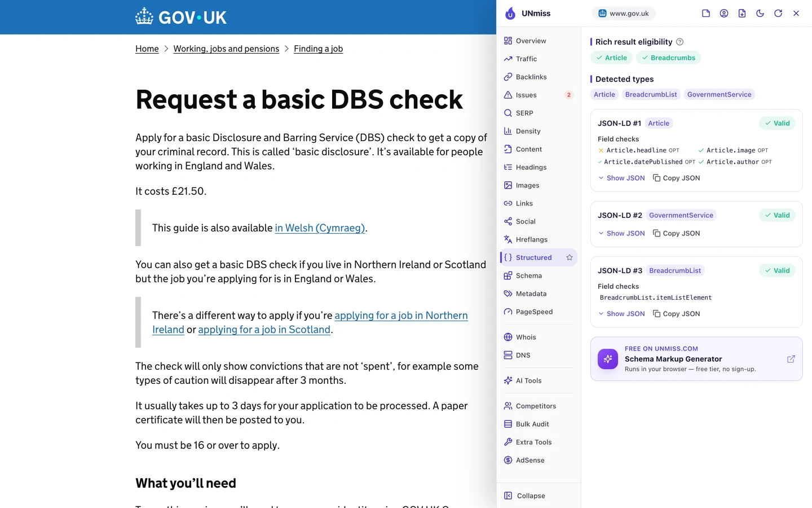
Task: Open the user account icon in UNmiss header
Action: pos(724,14)
